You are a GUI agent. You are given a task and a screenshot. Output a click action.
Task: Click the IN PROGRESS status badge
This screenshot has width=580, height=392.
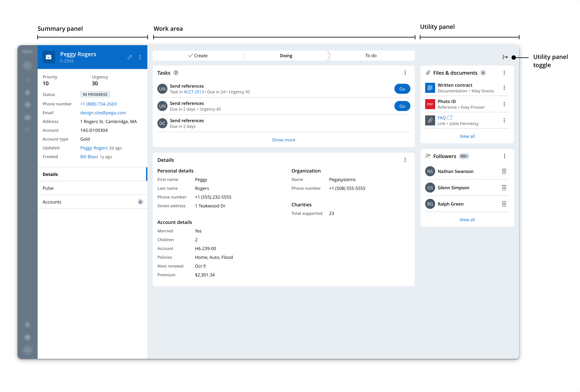coord(95,94)
